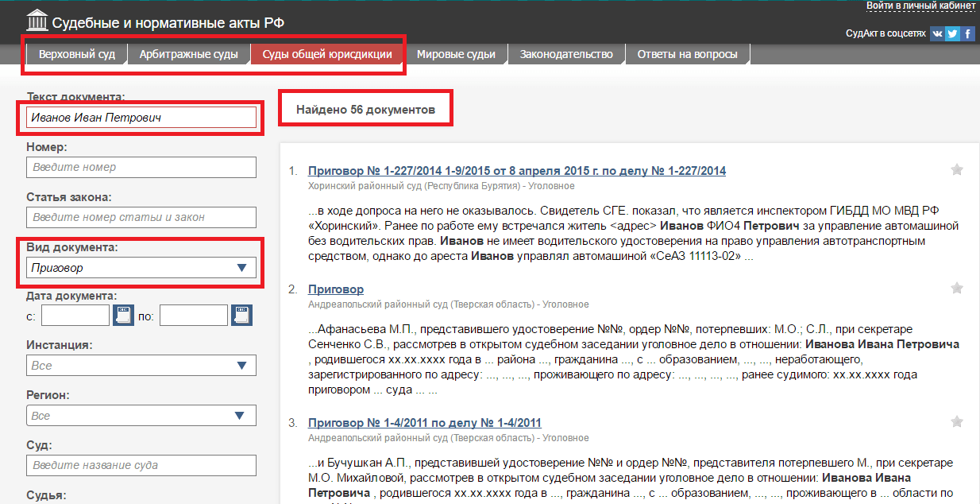Mark second result 'Приговор' with star
The image size is (980, 504).
[x=957, y=288]
